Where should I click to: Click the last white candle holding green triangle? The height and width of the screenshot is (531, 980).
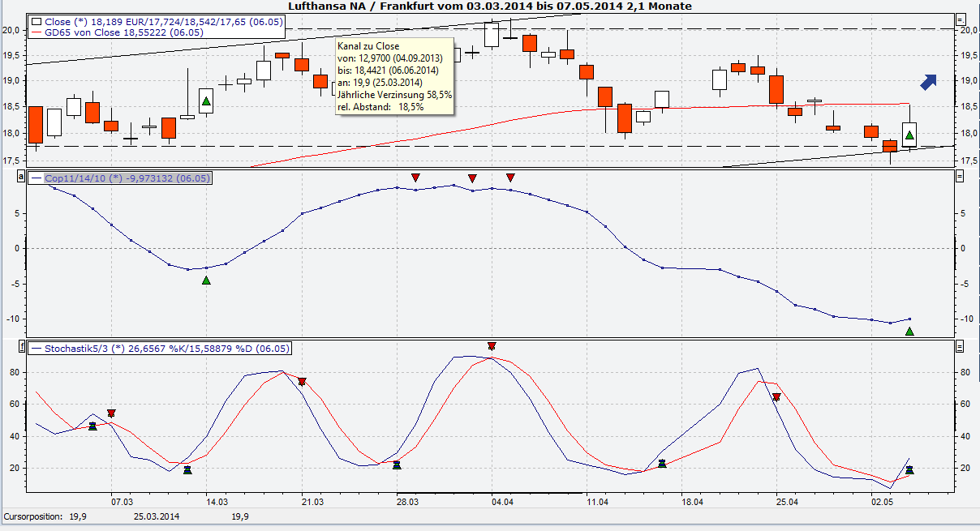coord(909,135)
